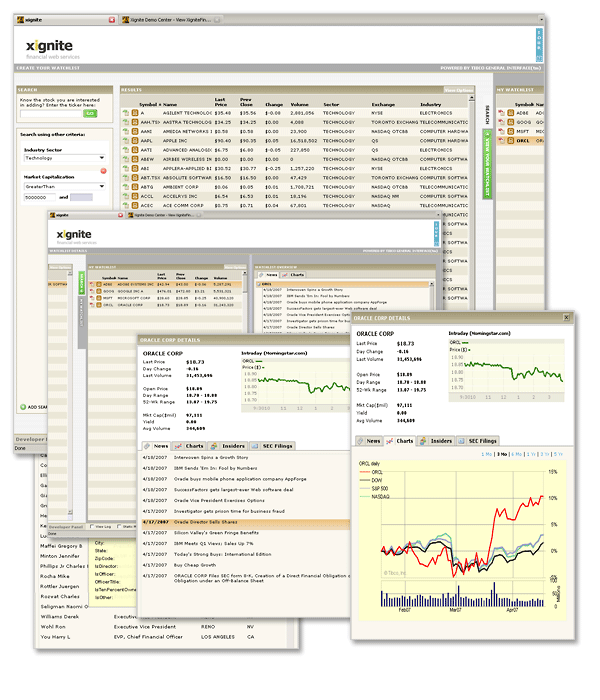Open the GreaterThan comparison dropdown

(x=65, y=187)
